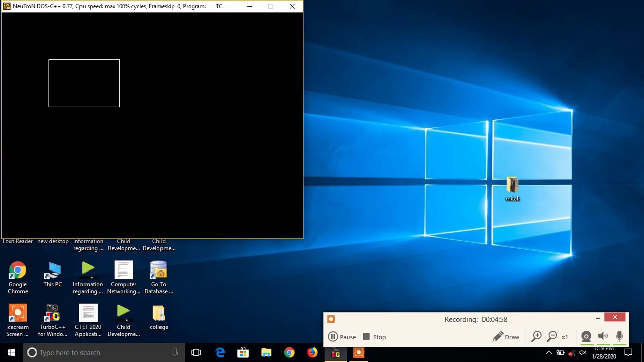
Task: Select Computer Networking document icon
Action: point(124,278)
